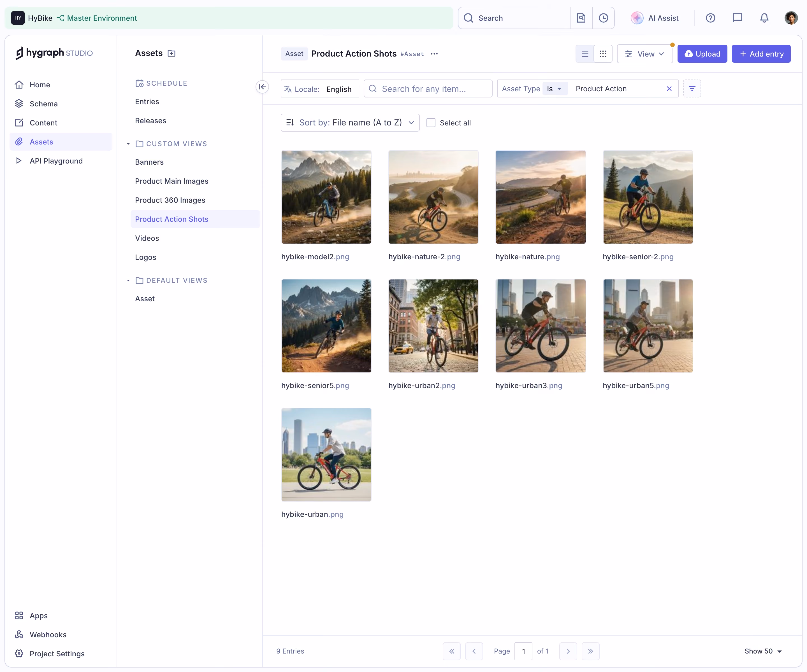Open the recent history clock icon
Image resolution: width=807 pixels, height=672 pixels.
pyautogui.click(x=603, y=18)
